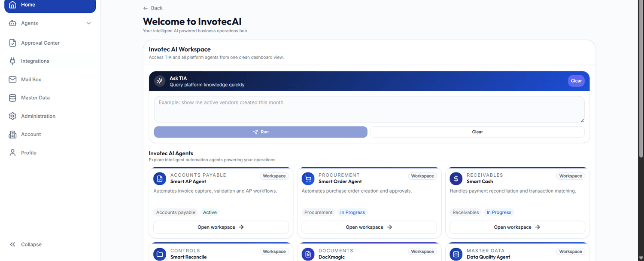The width and height of the screenshot is (644, 261).
Task: Click the DocXmagic card title
Action: click(331, 257)
